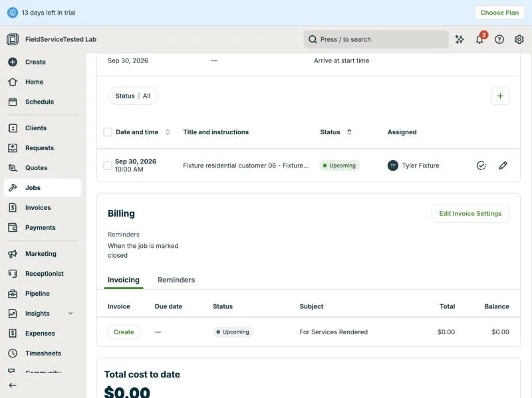Image resolution: width=532 pixels, height=398 pixels.
Task: Click the Choose Plan button
Action: 499,13
